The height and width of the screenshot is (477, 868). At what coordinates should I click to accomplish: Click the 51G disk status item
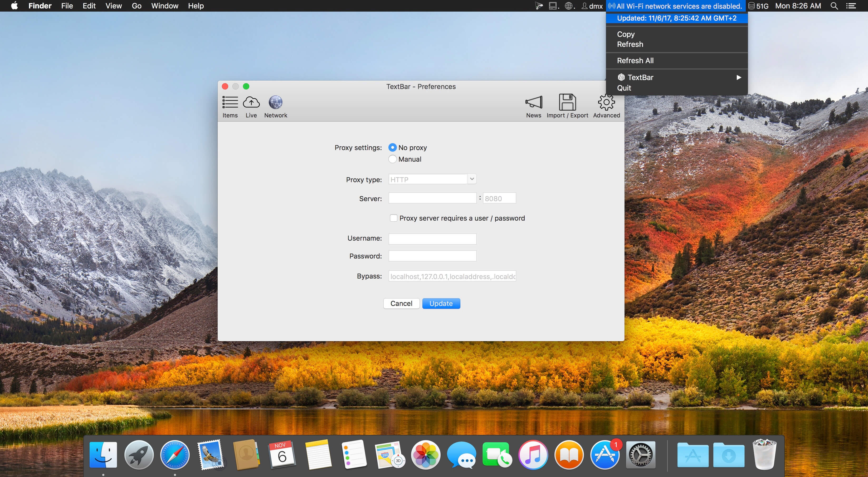click(x=758, y=6)
